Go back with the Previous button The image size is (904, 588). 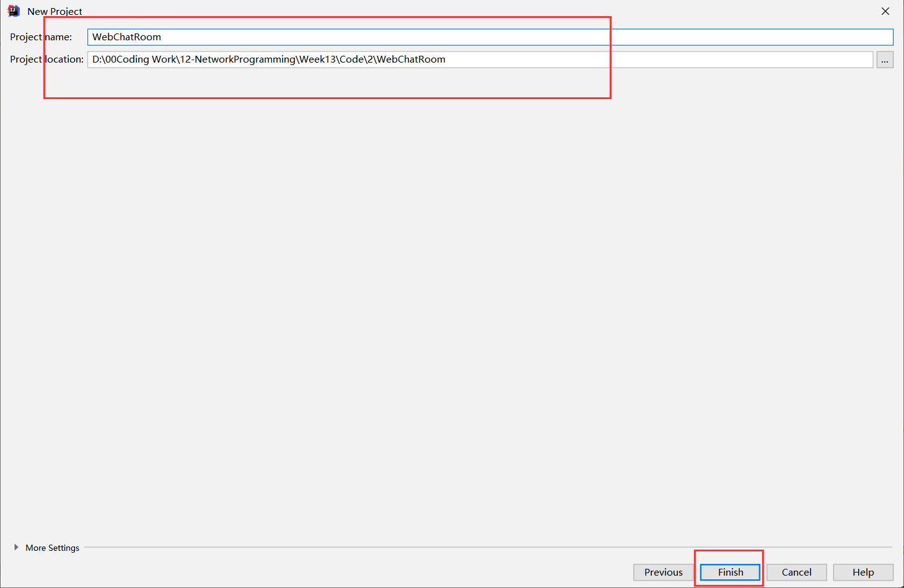click(663, 572)
